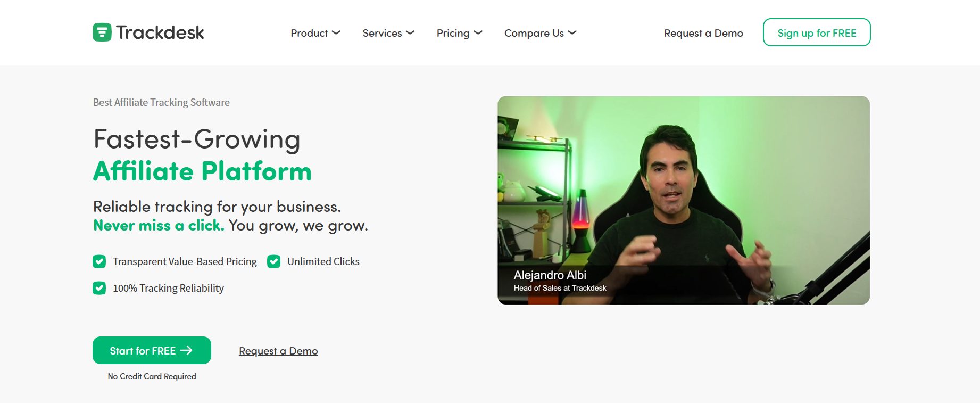Click Transparent Value-Based Pricing check icon
The width and height of the screenshot is (980, 403).
(x=99, y=261)
